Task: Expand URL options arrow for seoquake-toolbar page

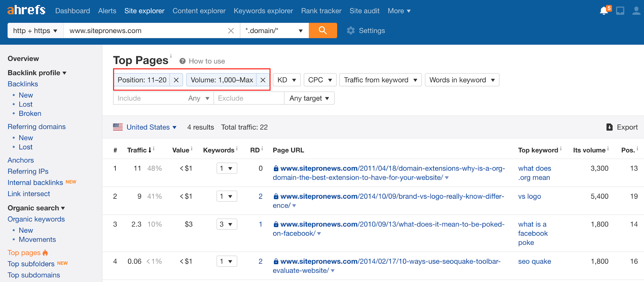Action: pyautogui.click(x=333, y=271)
